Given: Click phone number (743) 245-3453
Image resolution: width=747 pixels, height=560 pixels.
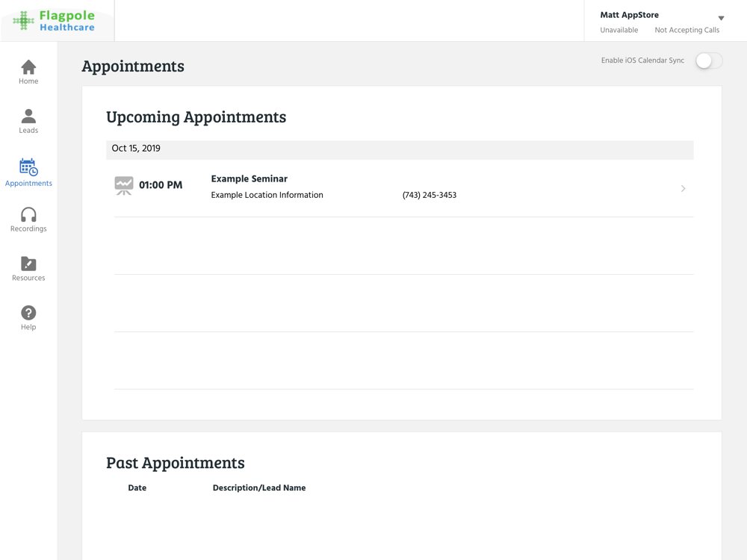Looking at the screenshot, I should pos(430,195).
